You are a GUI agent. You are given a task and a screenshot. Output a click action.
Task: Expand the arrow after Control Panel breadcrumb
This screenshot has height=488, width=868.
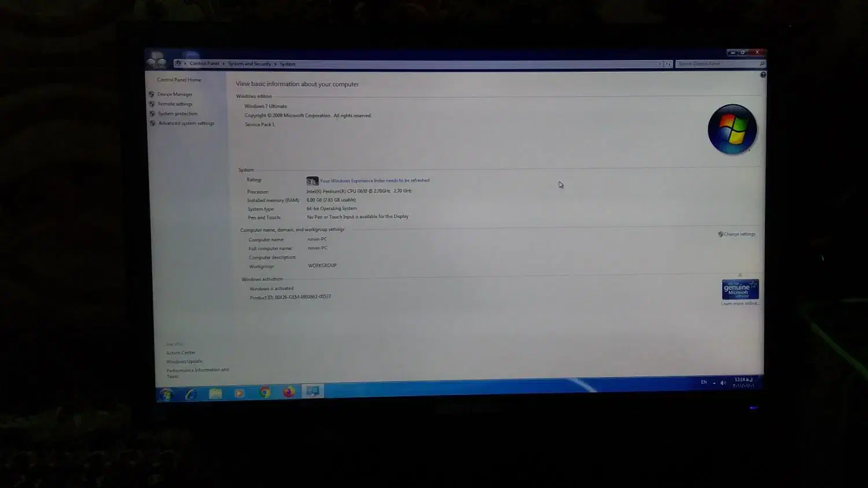click(x=223, y=64)
